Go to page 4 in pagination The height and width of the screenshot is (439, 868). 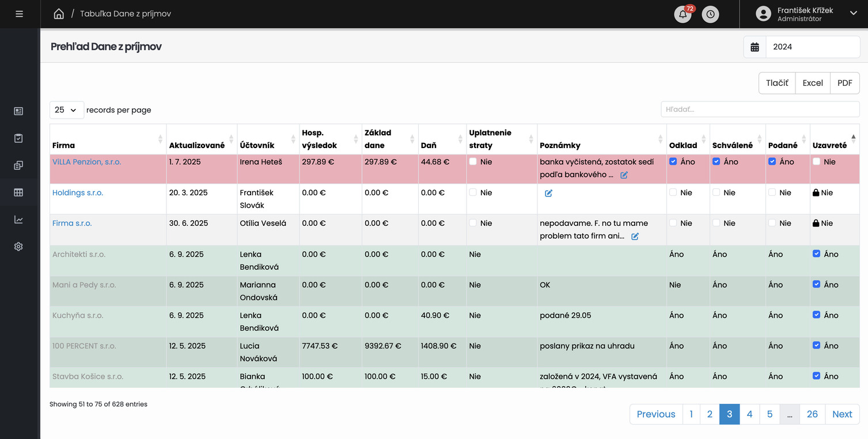(x=749, y=414)
